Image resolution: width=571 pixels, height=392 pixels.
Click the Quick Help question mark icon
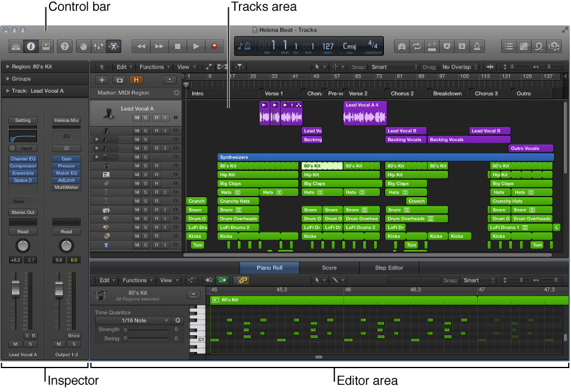[65, 46]
